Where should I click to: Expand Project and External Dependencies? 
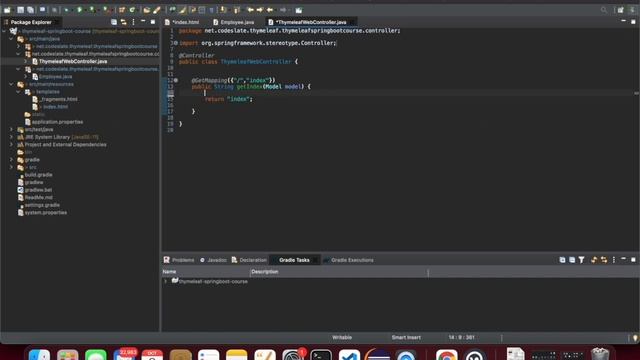pyautogui.click(x=11, y=144)
